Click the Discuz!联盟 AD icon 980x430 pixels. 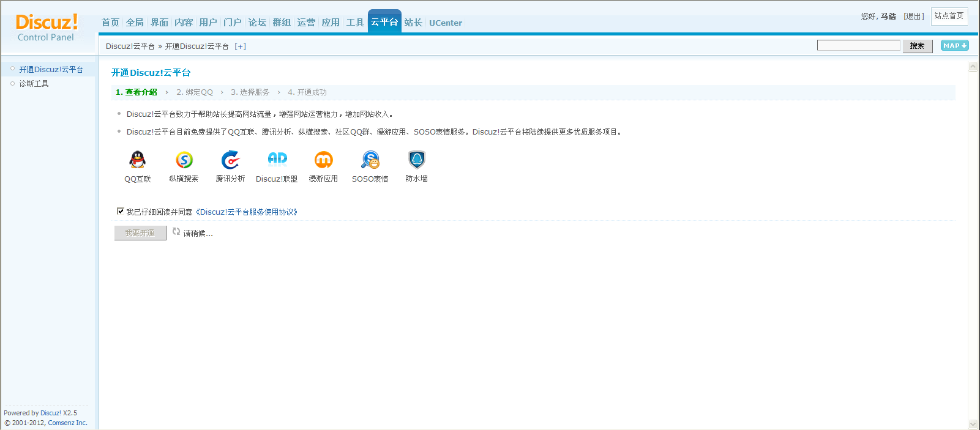[277, 159]
